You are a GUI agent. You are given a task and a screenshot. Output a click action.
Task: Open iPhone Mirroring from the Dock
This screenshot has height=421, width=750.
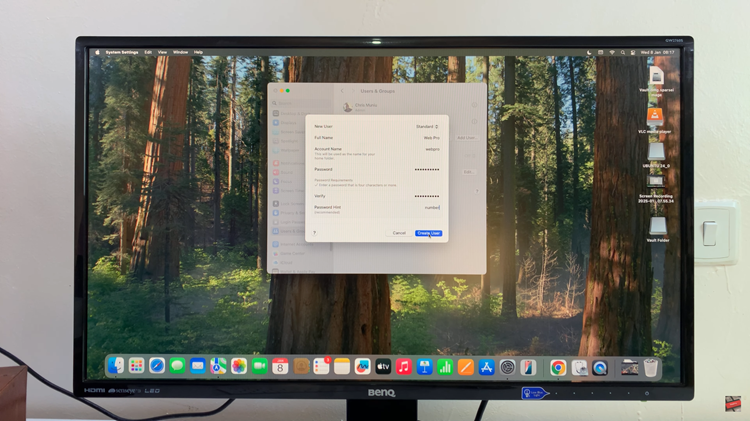[x=528, y=367]
